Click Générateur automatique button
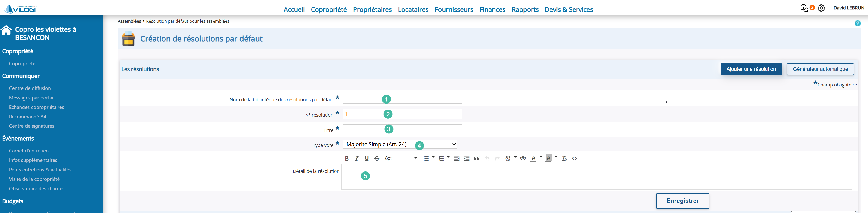The image size is (868, 213). (820, 69)
